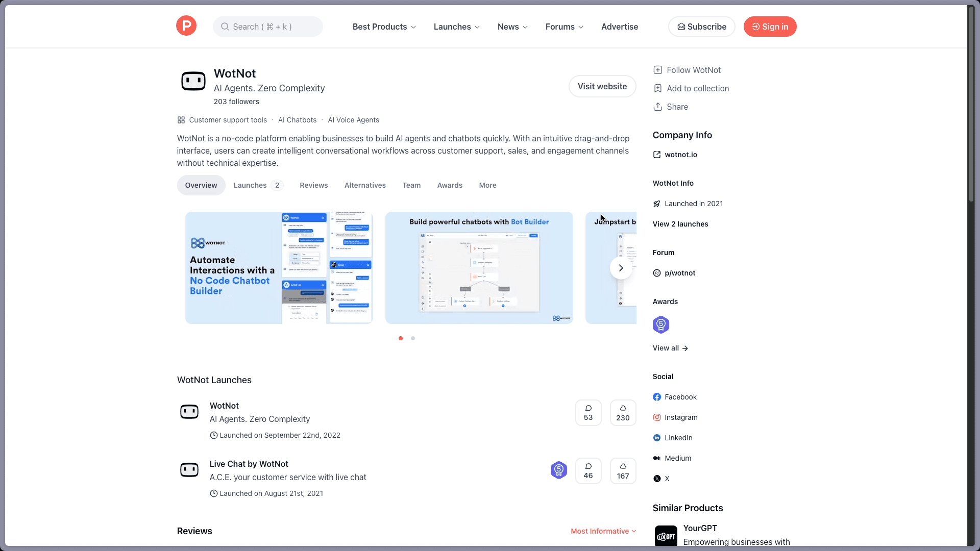Open the Most Informative sort dropdown
Screen dimensions: 980x551
[603, 531]
